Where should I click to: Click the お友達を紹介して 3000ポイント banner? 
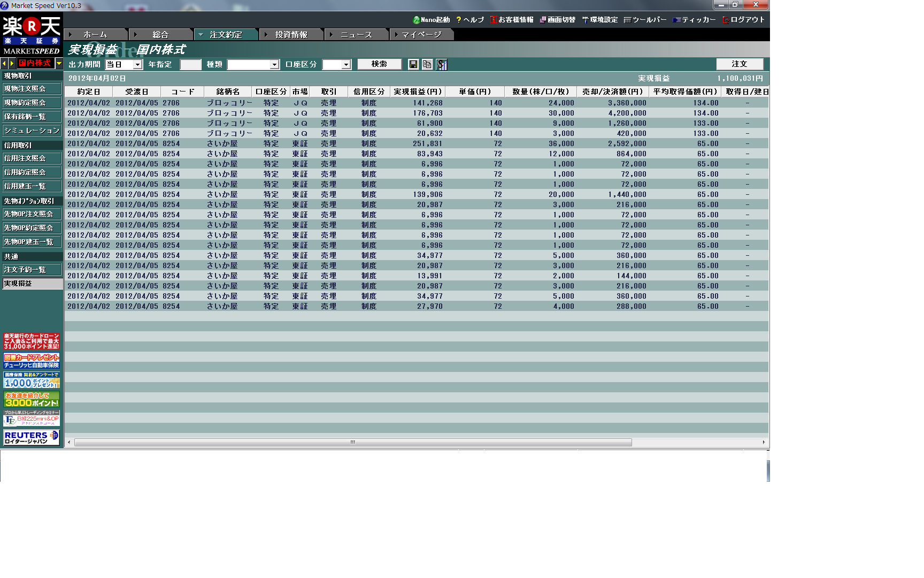(x=32, y=399)
